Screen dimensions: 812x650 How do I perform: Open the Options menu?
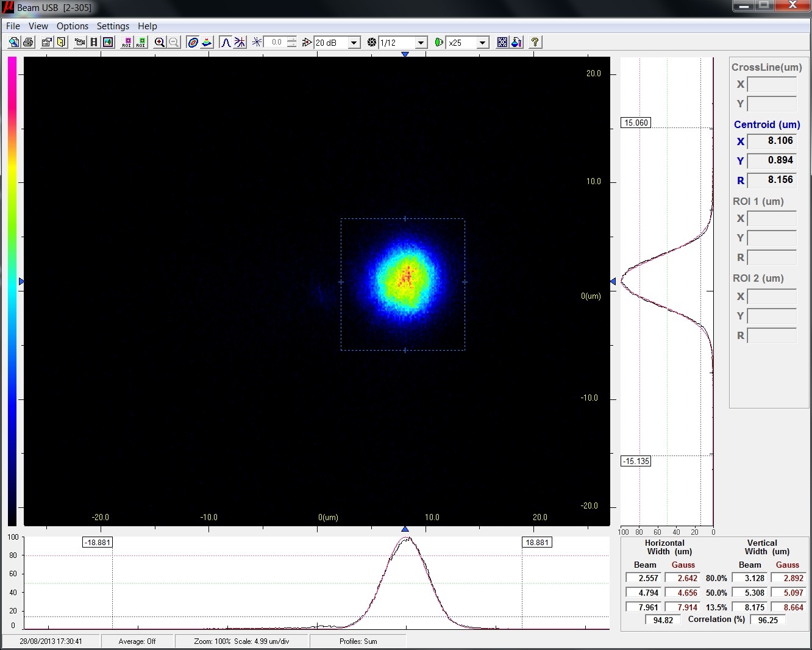point(73,26)
